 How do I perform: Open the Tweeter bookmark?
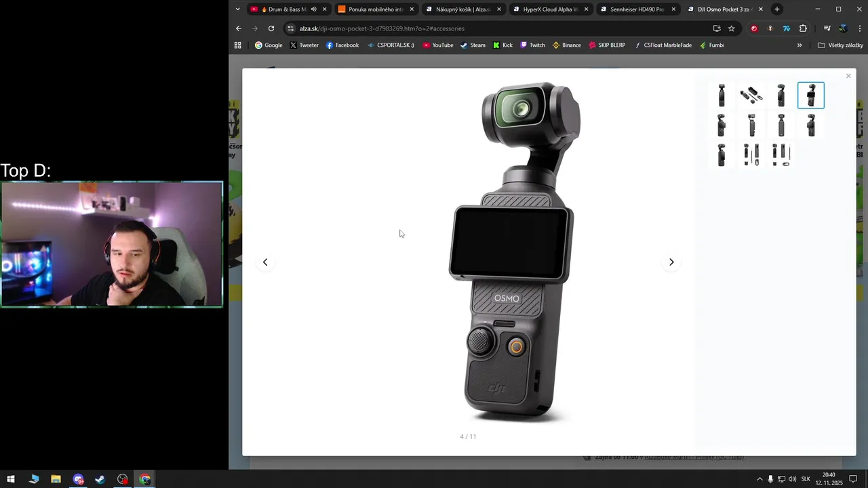click(x=304, y=45)
